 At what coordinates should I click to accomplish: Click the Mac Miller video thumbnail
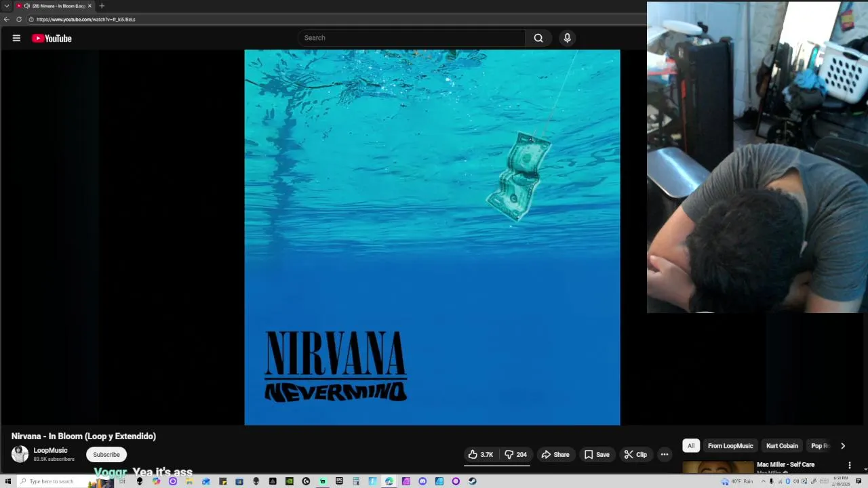tap(717, 468)
